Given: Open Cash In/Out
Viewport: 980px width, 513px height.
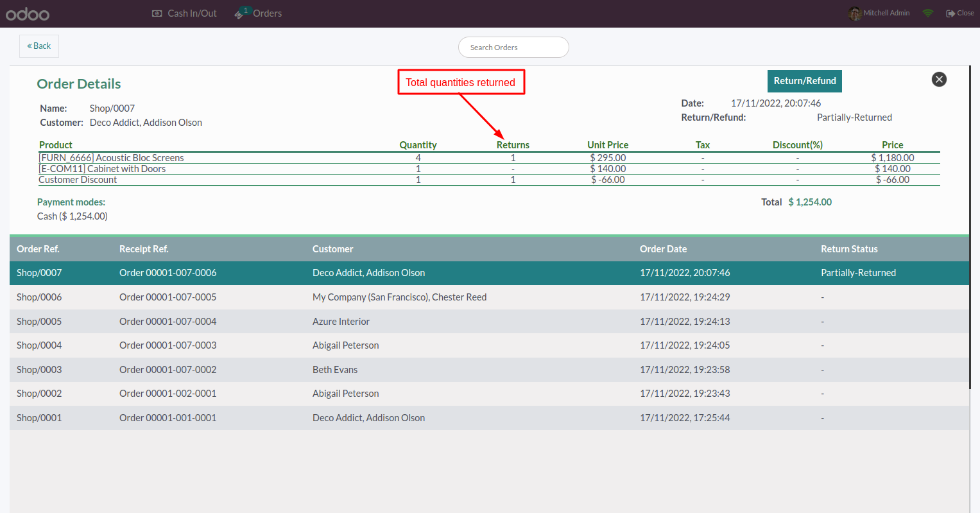Looking at the screenshot, I should click(x=184, y=13).
